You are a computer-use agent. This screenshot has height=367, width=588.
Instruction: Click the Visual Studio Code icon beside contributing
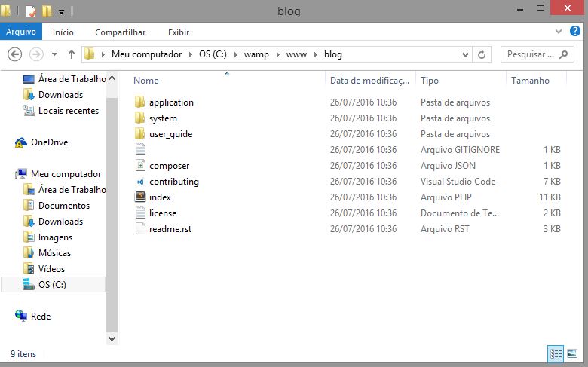tap(139, 182)
